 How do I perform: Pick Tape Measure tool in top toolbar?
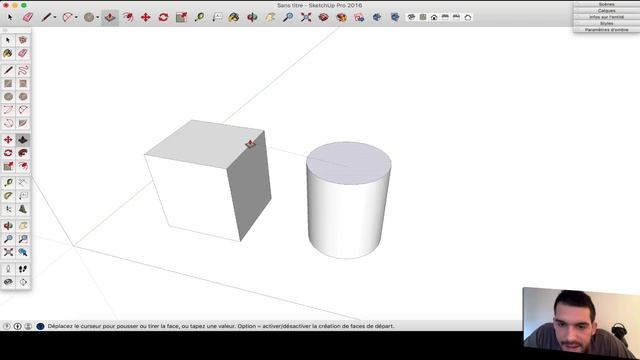tap(199, 17)
